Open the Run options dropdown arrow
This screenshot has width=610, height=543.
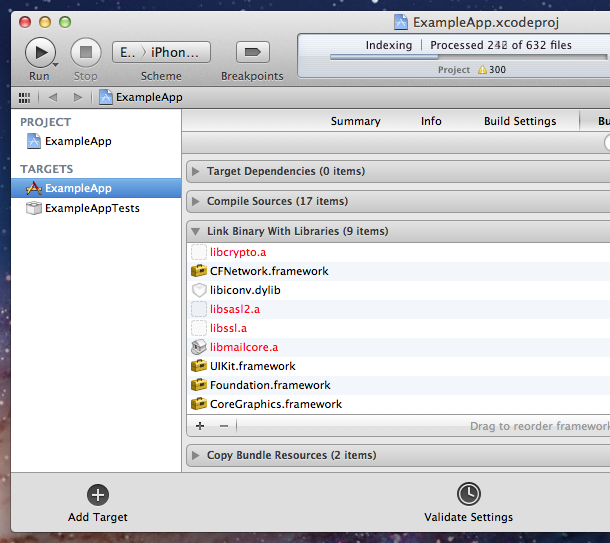pyautogui.click(x=56, y=65)
